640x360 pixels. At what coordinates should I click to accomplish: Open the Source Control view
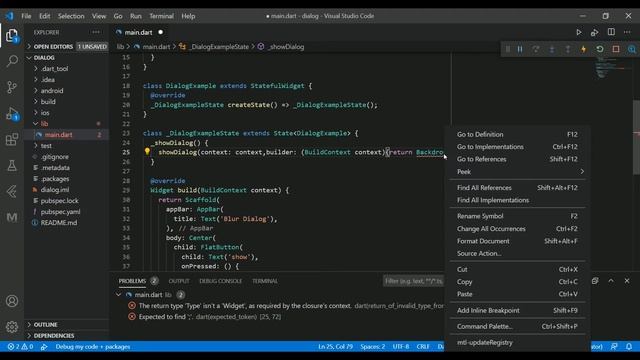click(x=12, y=87)
